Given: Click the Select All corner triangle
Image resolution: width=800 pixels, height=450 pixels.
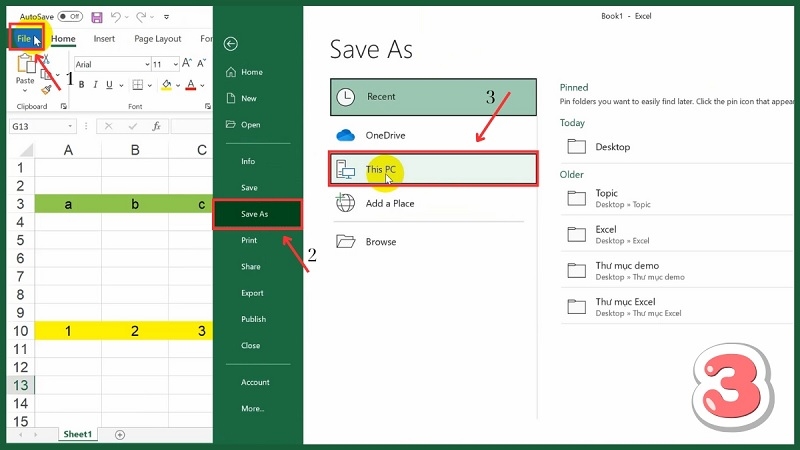Looking at the screenshot, I should [x=26, y=150].
